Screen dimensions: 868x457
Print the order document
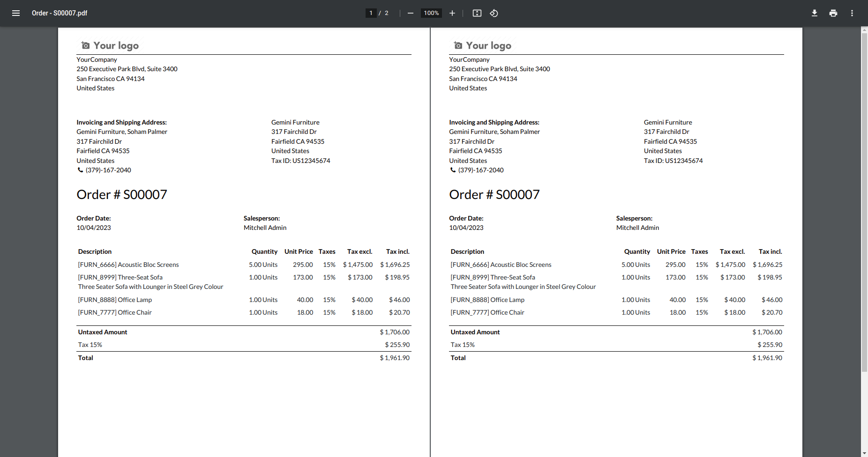pos(833,13)
